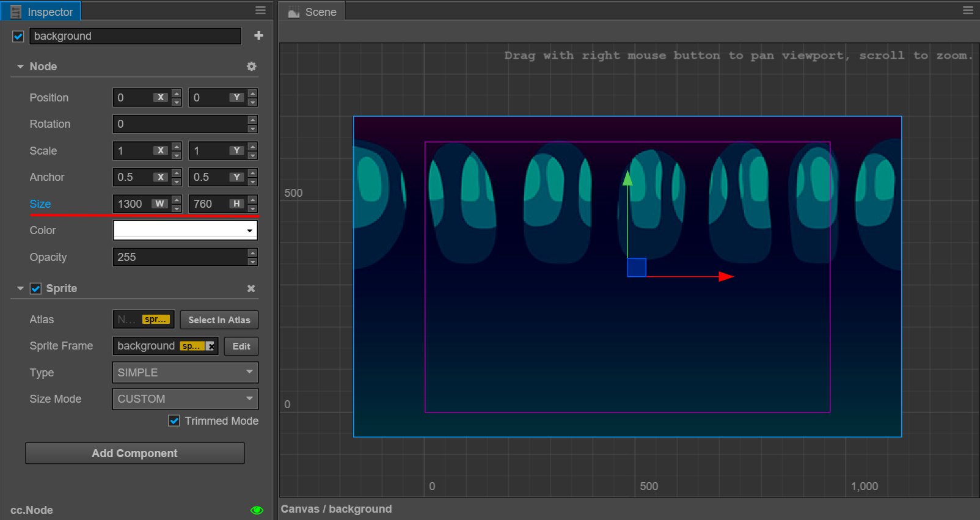
Task: Disable the Sprite component checkbox
Action: [36, 288]
